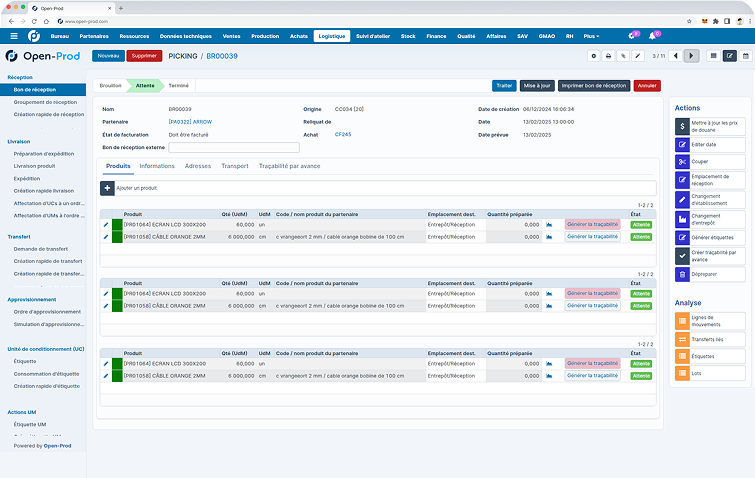Switch to the Informations tab
755x478 pixels.
point(157,166)
